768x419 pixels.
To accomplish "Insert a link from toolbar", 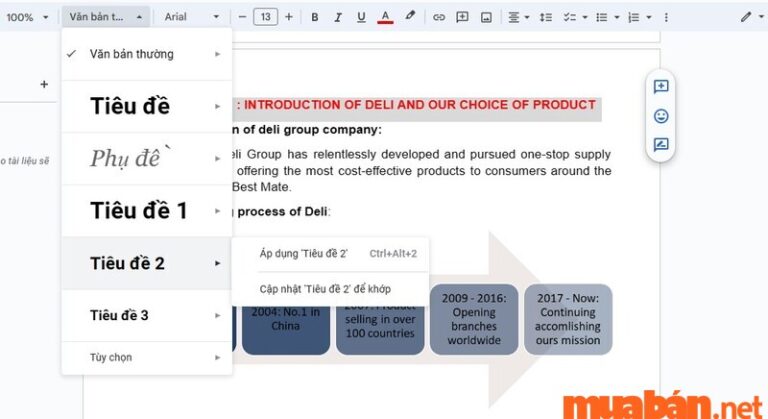I will 439,17.
